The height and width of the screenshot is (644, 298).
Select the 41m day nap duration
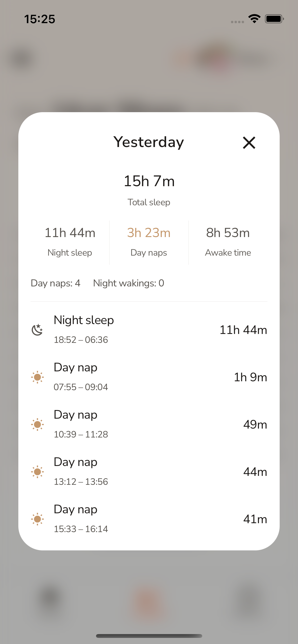click(x=255, y=519)
